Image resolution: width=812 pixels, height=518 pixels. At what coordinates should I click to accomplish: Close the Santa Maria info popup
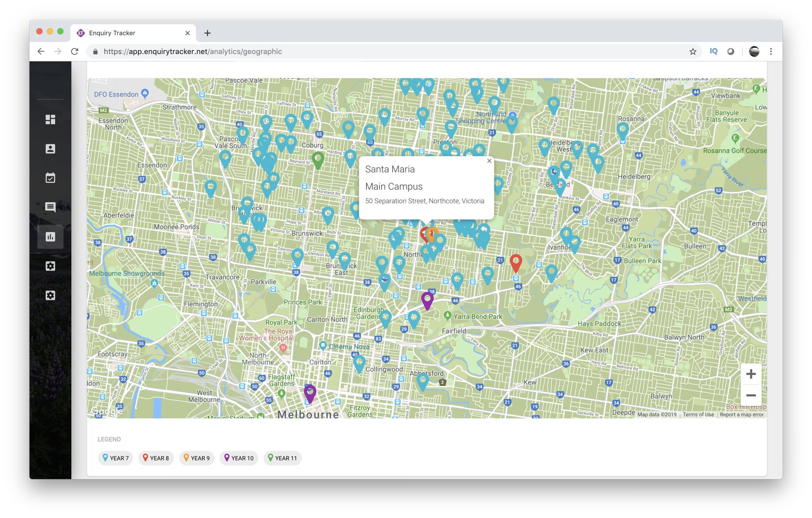489,161
